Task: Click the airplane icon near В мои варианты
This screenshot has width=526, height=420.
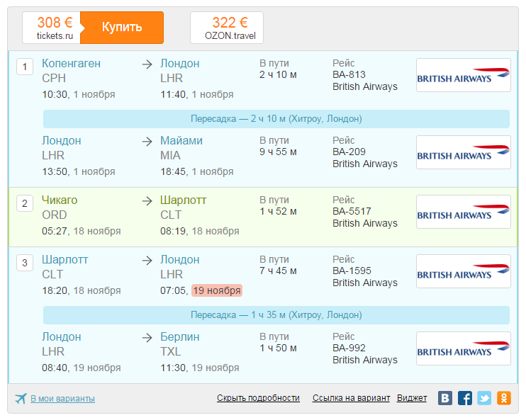Action: point(21,398)
